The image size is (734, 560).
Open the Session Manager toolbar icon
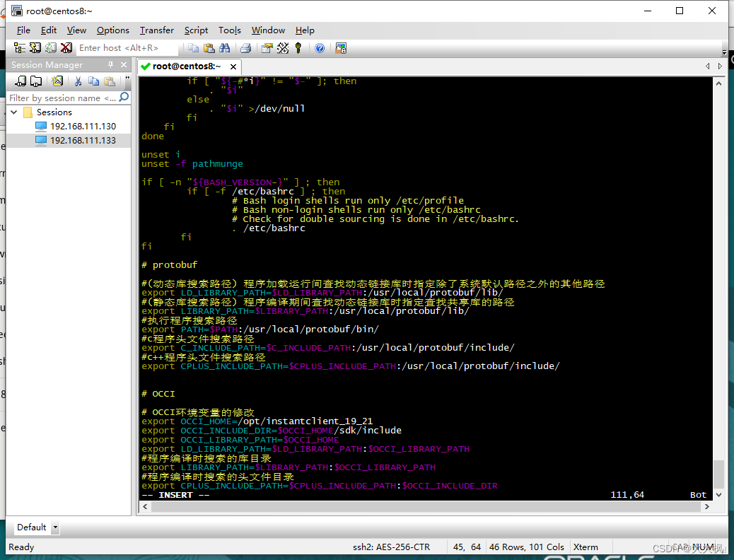pyautogui.click(x=20, y=48)
